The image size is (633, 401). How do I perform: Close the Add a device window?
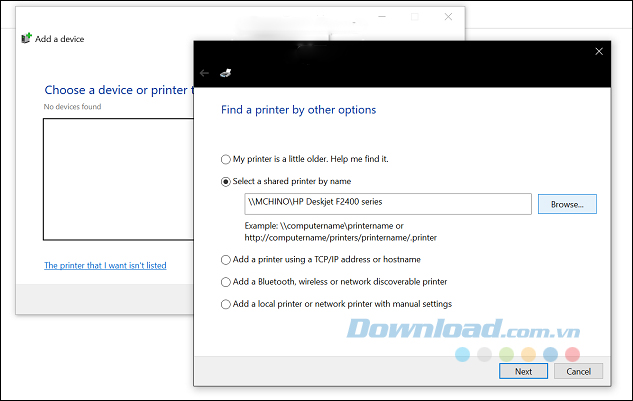(448, 17)
